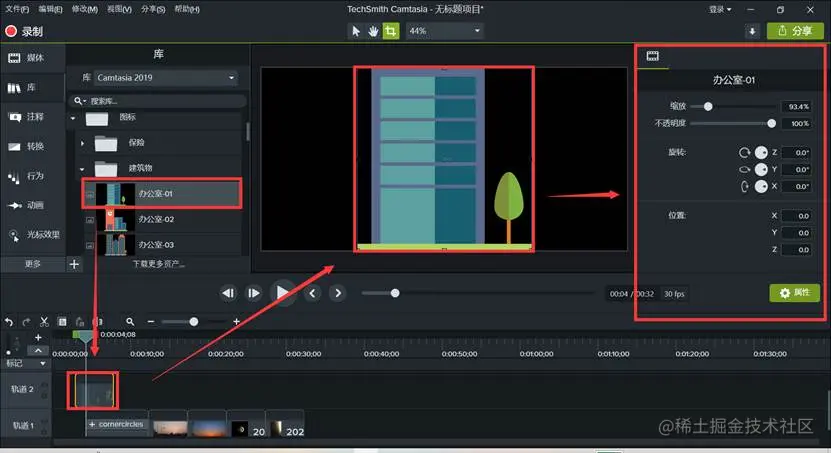Open the 修改(M) menu
Screen dimensions: 831x453
click(85, 9)
